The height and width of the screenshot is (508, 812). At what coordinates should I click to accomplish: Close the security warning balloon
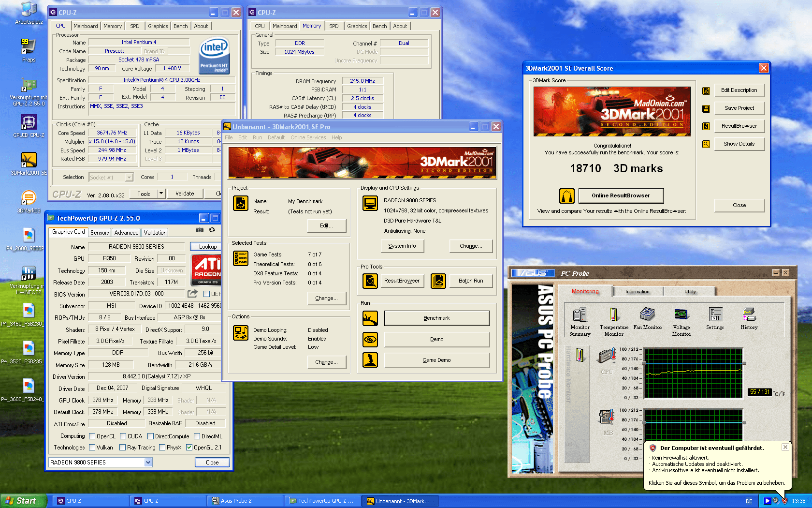click(785, 447)
